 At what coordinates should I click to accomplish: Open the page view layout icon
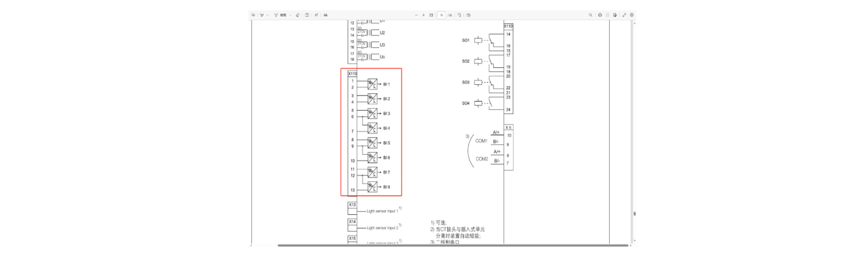(x=469, y=15)
